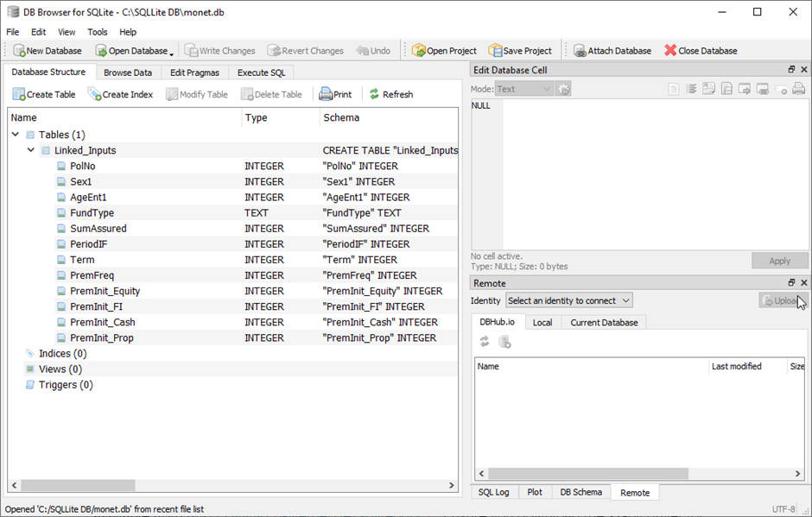Open the Open Database dropdown arrow
This screenshot has width=812, height=517.
pos(171,53)
